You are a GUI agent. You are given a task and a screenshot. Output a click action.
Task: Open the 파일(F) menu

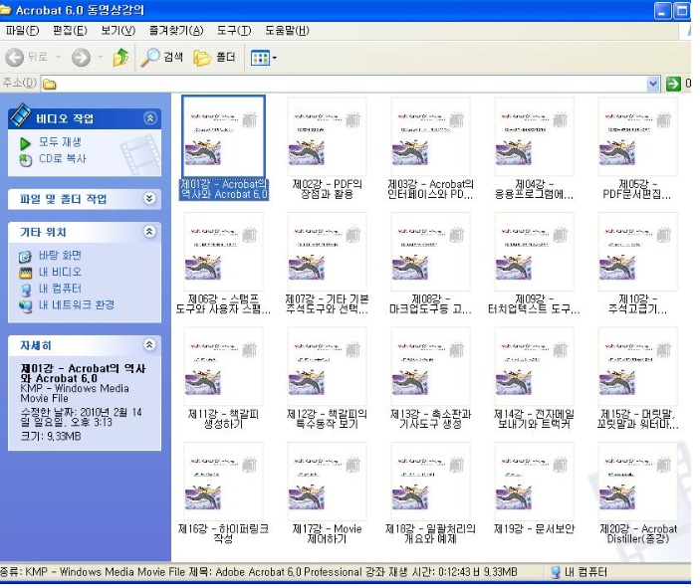click(x=22, y=30)
